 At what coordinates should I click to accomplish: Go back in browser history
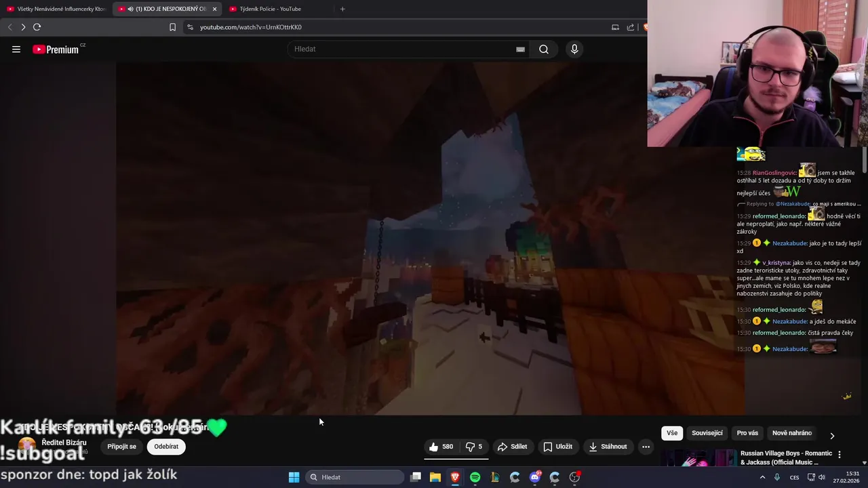coord(9,27)
